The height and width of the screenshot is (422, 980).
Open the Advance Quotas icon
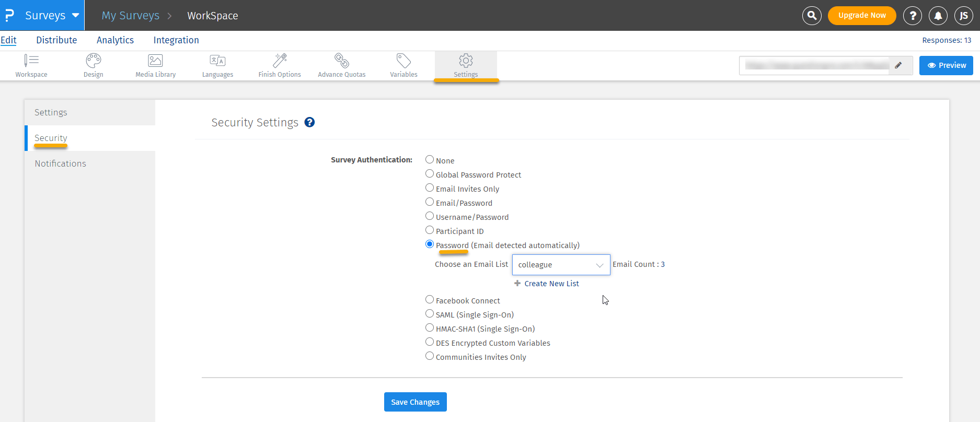[342, 61]
